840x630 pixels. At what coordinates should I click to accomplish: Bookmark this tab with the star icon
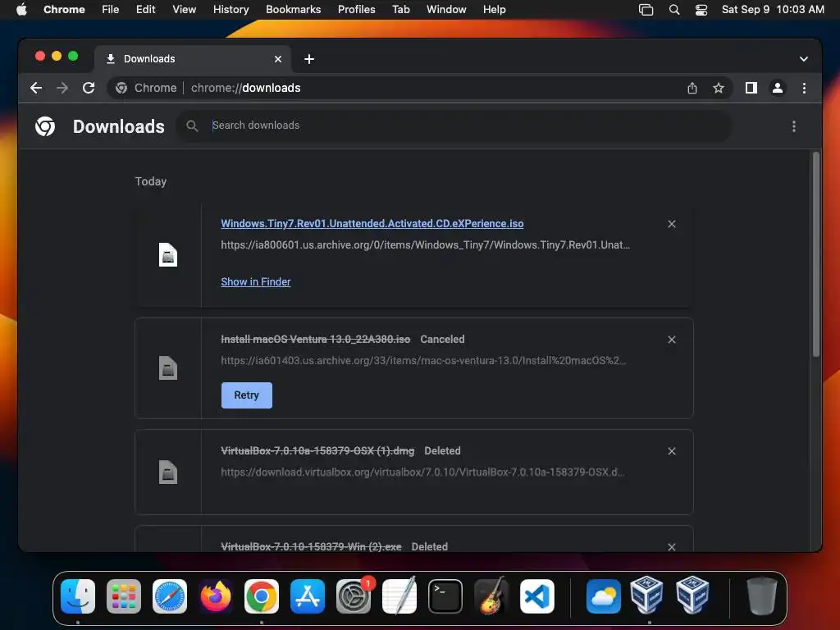pos(719,88)
